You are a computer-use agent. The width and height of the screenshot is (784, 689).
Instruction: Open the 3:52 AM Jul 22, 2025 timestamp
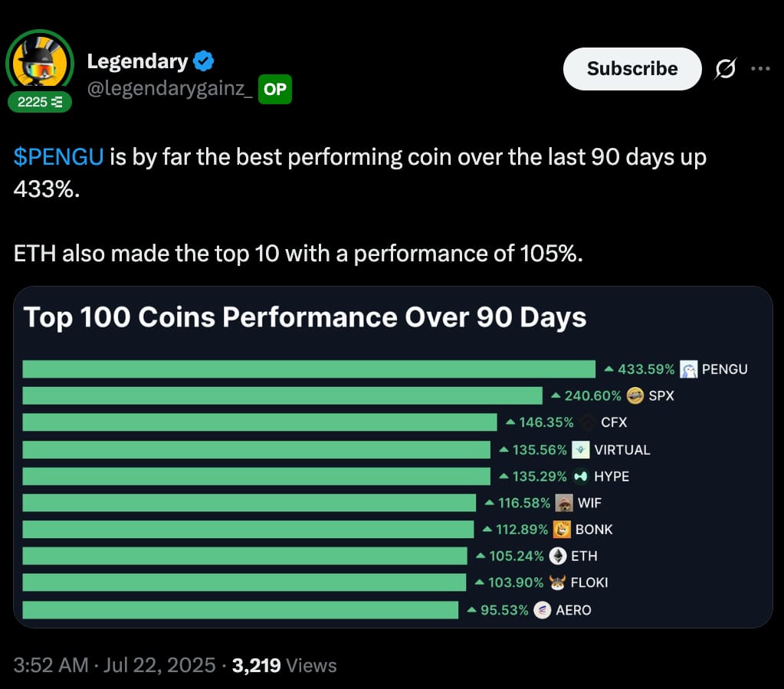coord(114,665)
